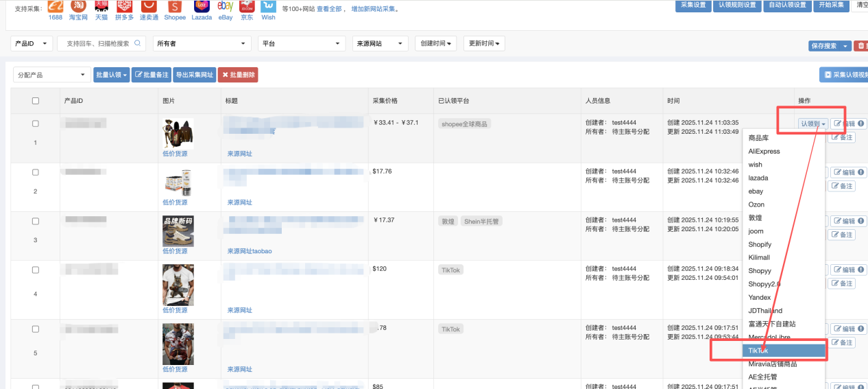This screenshot has width=868, height=389.
Task: Open the 分配产品 dropdown
Action: pos(52,75)
